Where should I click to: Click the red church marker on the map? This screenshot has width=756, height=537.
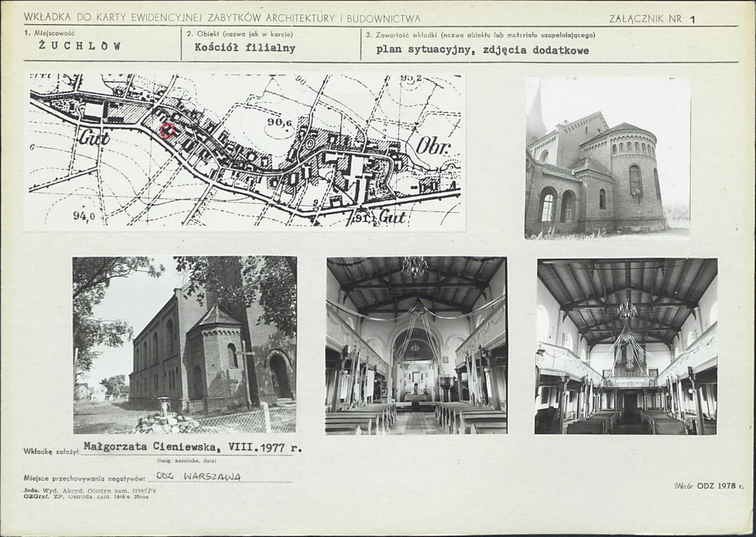tap(167, 130)
